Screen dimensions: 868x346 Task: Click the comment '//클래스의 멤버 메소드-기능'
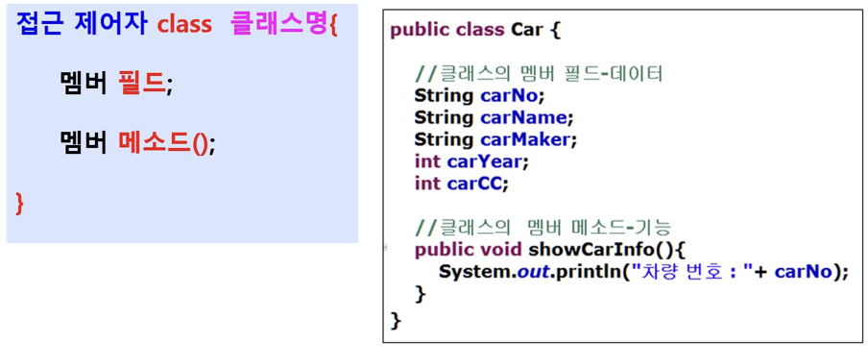543,227
